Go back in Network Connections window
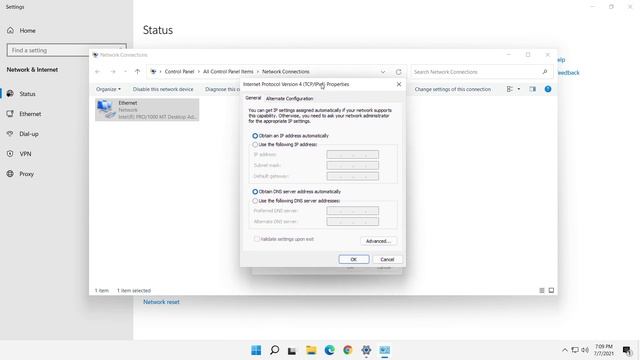This screenshot has height=360, width=640. point(98,72)
